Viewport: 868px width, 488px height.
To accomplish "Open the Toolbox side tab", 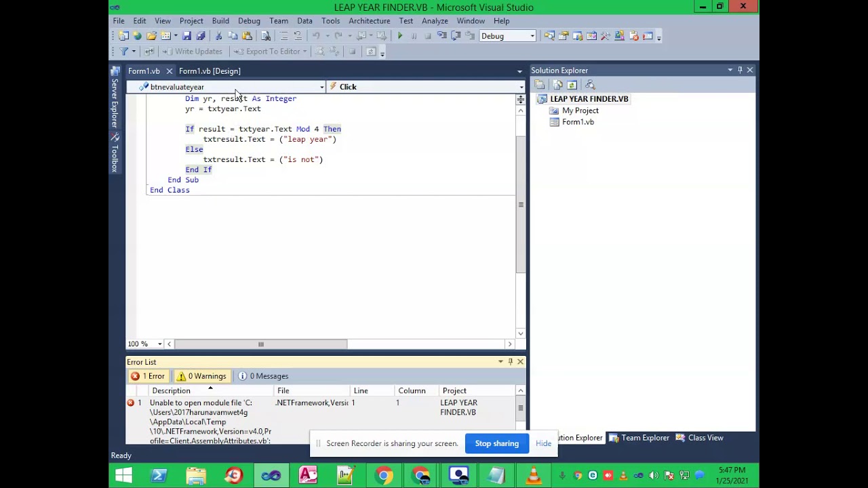I will pyautogui.click(x=115, y=153).
